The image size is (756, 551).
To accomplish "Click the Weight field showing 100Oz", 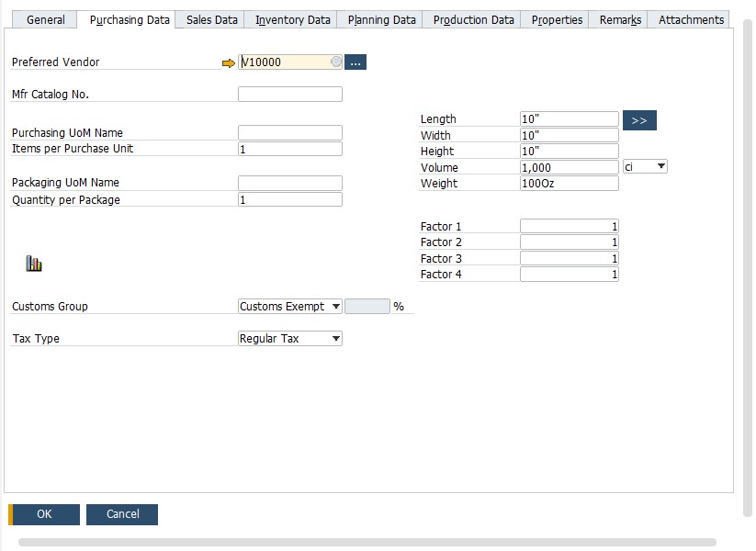I will click(x=569, y=184).
